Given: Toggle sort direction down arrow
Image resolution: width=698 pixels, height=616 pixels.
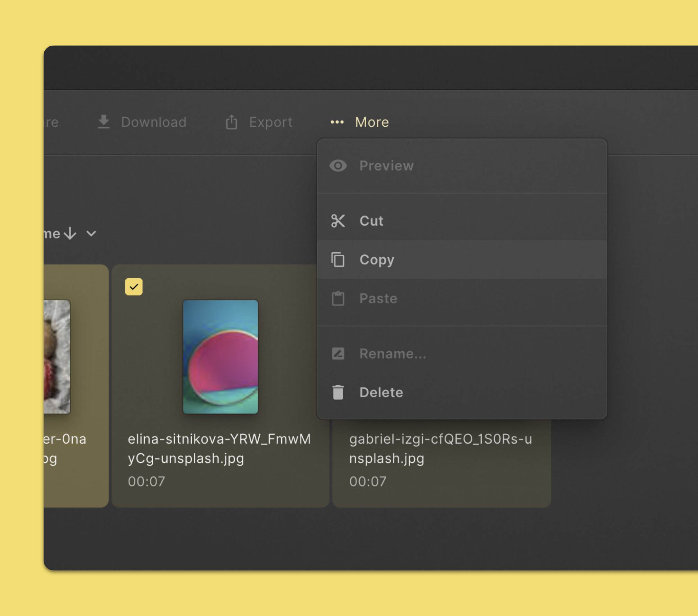Looking at the screenshot, I should click(70, 234).
